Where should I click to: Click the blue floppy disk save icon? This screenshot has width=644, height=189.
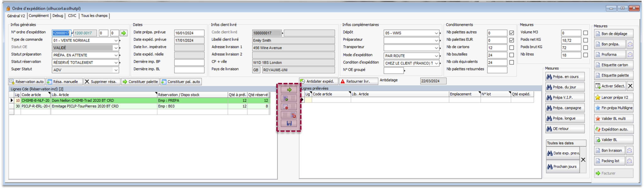(x=289, y=123)
